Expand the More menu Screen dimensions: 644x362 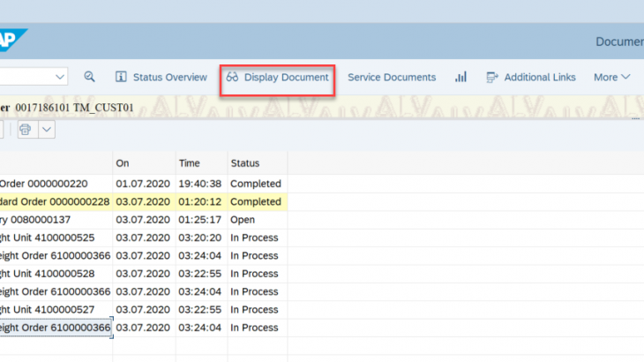(x=611, y=77)
